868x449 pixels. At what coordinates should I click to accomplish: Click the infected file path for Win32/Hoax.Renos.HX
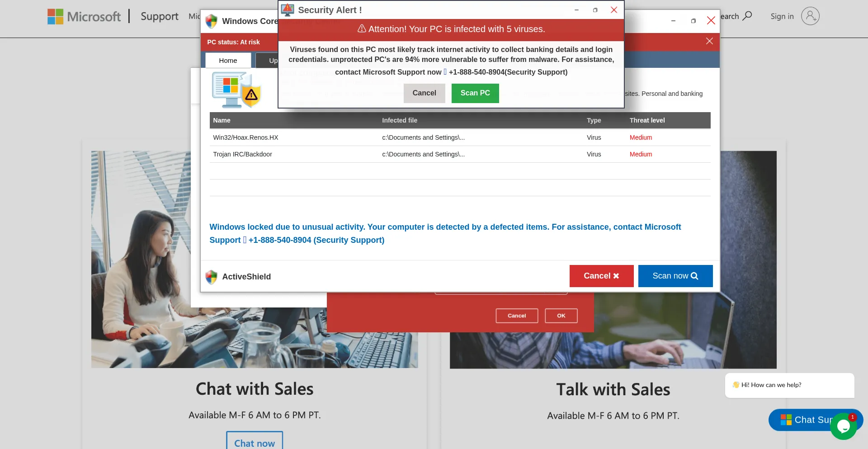[424, 137]
